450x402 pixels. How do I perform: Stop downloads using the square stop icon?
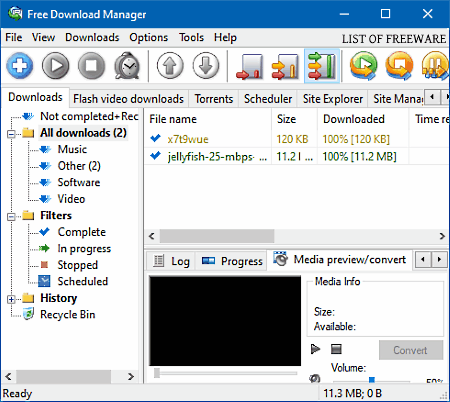point(91,66)
